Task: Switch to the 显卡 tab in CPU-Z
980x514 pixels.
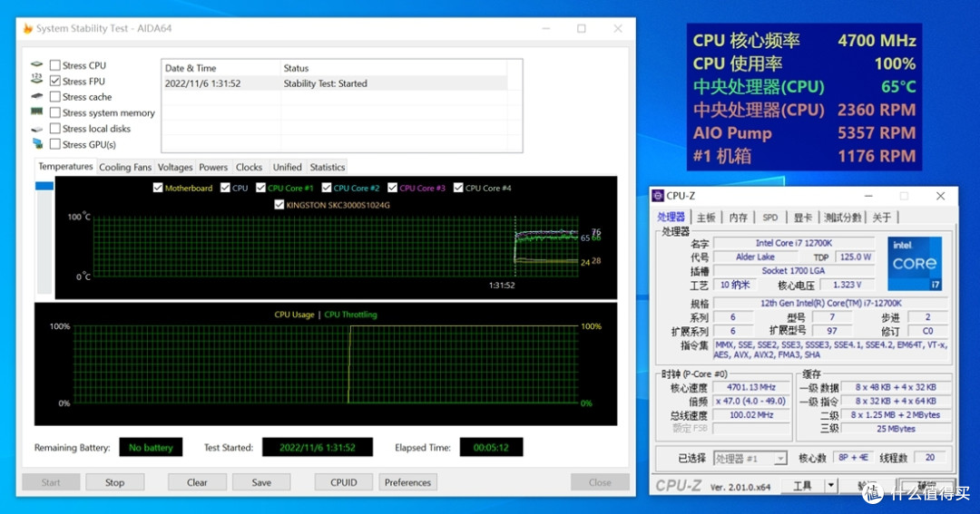Action: point(802,218)
